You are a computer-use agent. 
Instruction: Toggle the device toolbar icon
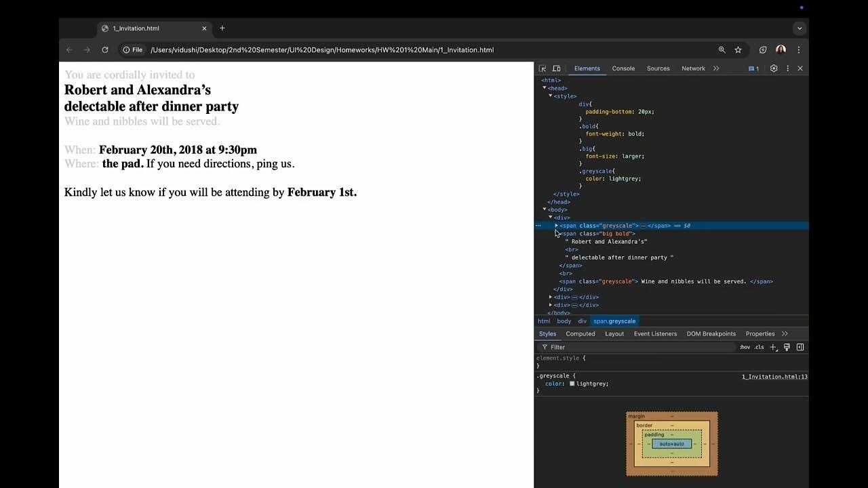[x=557, y=68]
